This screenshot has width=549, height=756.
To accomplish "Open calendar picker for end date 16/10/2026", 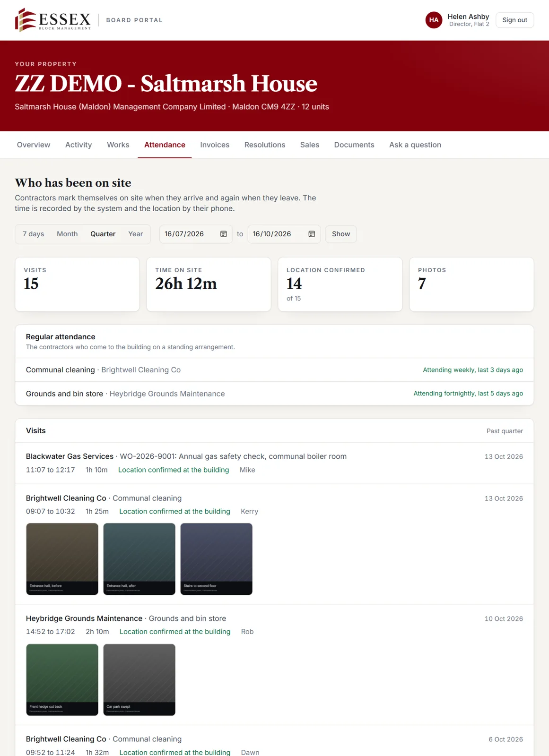I will coord(312,234).
